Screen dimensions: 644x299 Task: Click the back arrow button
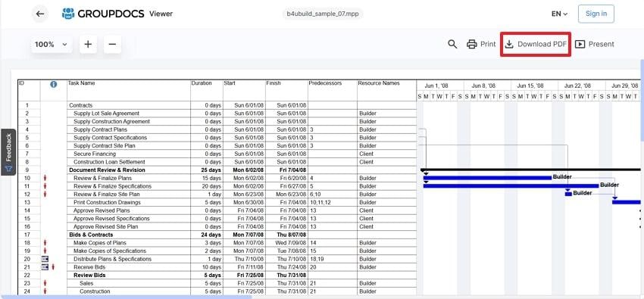(x=40, y=14)
